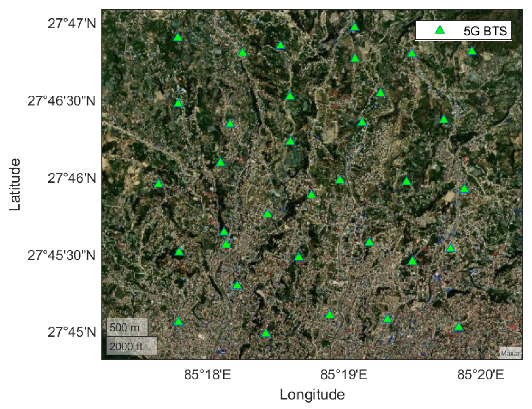The height and width of the screenshot is (409, 532).
Task: Click BTS marker closest to Maxar watermark
Action: click(x=459, y=327)
